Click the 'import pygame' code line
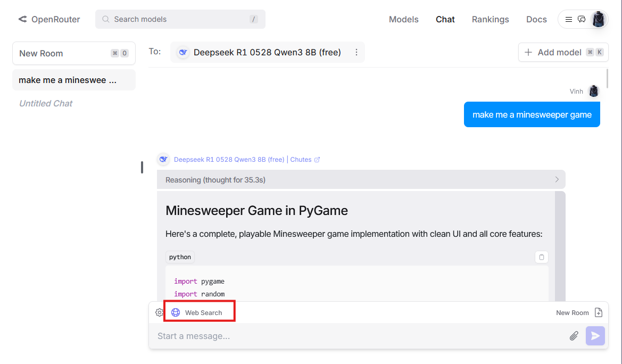 pyautogui.click(x=199, y=282)
